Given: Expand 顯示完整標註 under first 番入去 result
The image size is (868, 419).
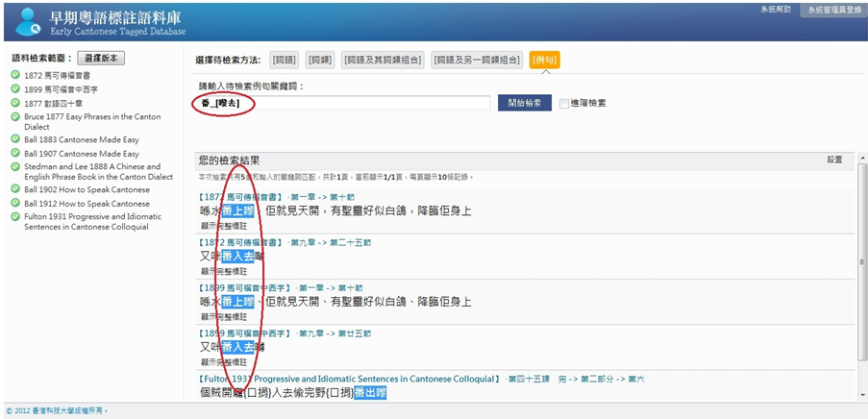Looking at the screenshot, I should click(224, 271).
